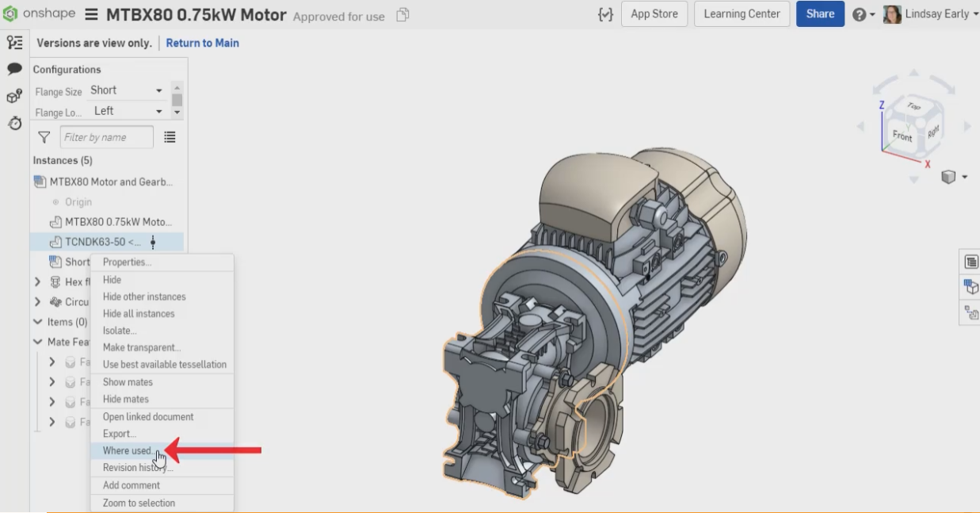Open the Flange Size Short dropdown

pos(126,90)
